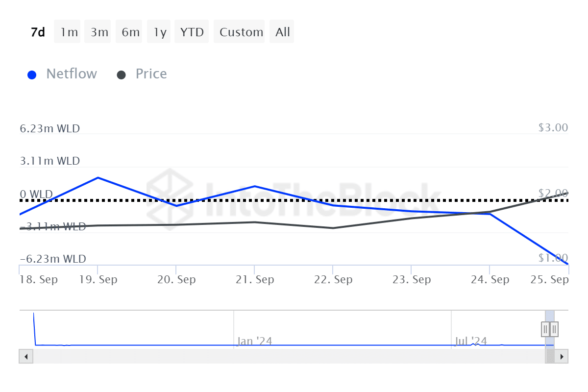Select the 1y range
This screenshot has height=392, width=588.
(x=159, y=31)
